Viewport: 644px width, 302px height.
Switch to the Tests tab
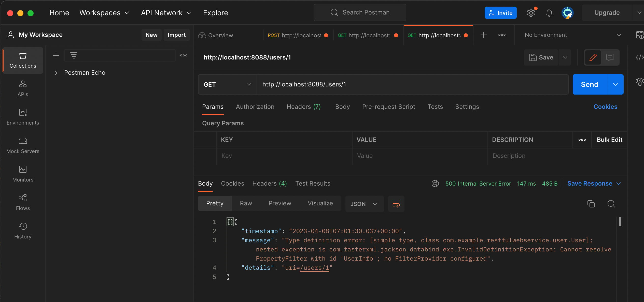[435, 107]
